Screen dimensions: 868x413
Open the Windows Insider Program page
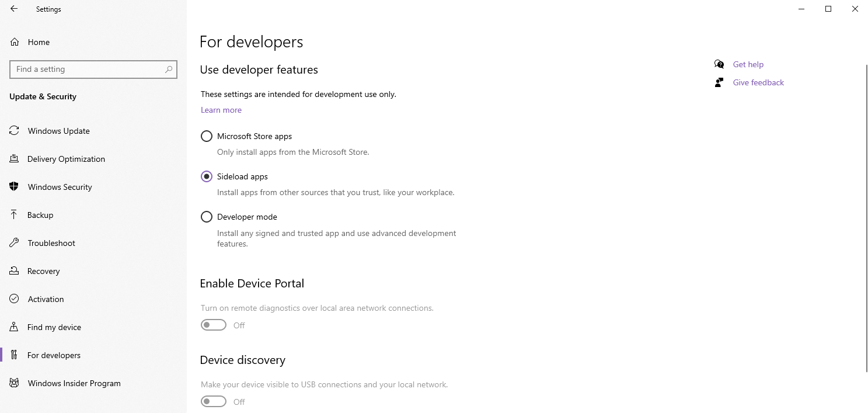[x=14, y=383]
